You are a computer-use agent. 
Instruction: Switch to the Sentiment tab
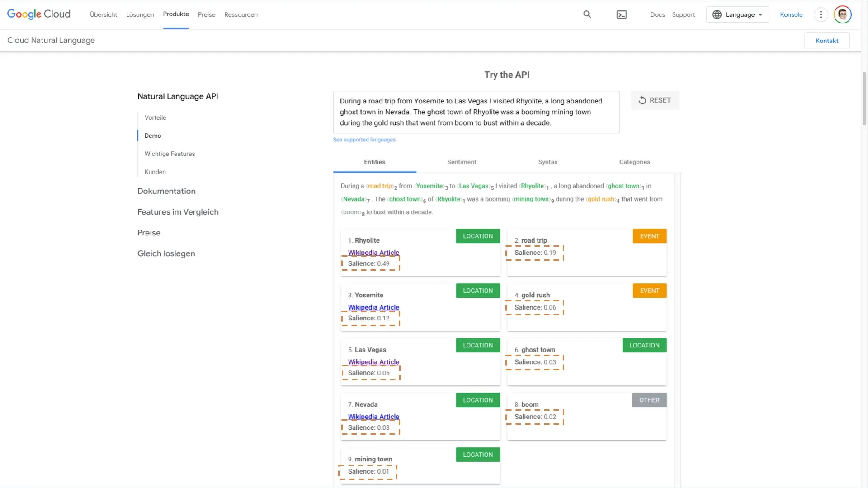(461, 162)
